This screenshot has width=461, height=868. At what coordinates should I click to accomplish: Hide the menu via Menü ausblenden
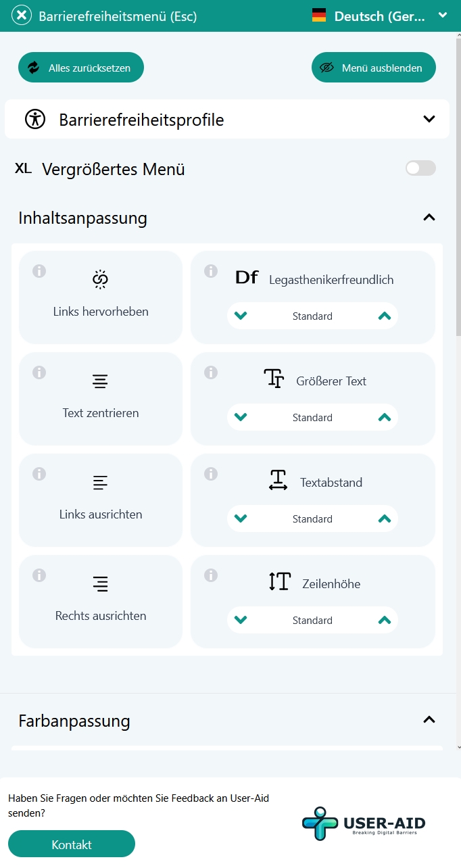pyautogui.click(x=373, y=67)
